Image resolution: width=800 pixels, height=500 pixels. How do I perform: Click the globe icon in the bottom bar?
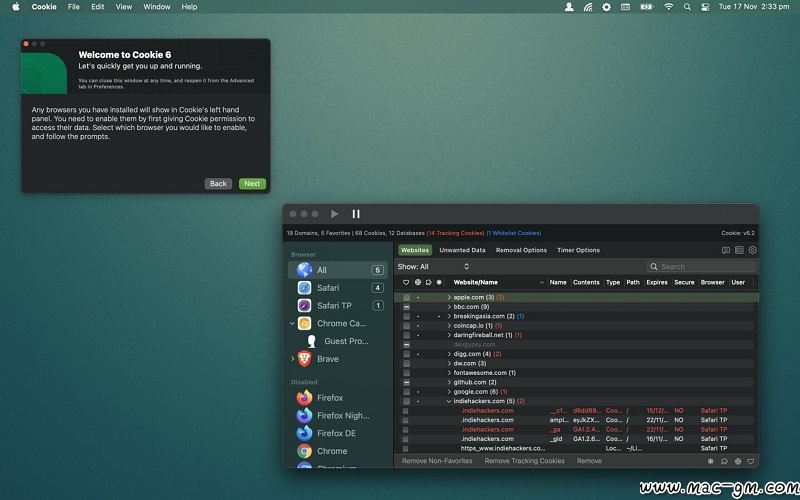[x=738, y=461]
